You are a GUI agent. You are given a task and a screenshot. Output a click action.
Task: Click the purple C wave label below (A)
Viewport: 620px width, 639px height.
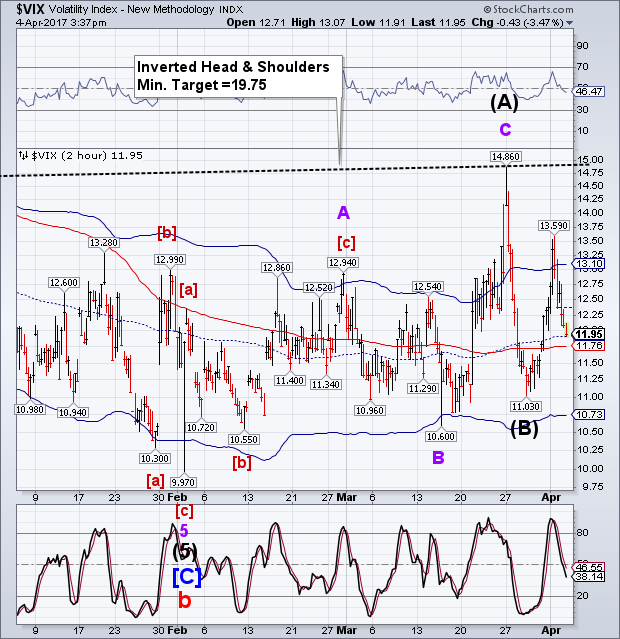coord(506,129)
